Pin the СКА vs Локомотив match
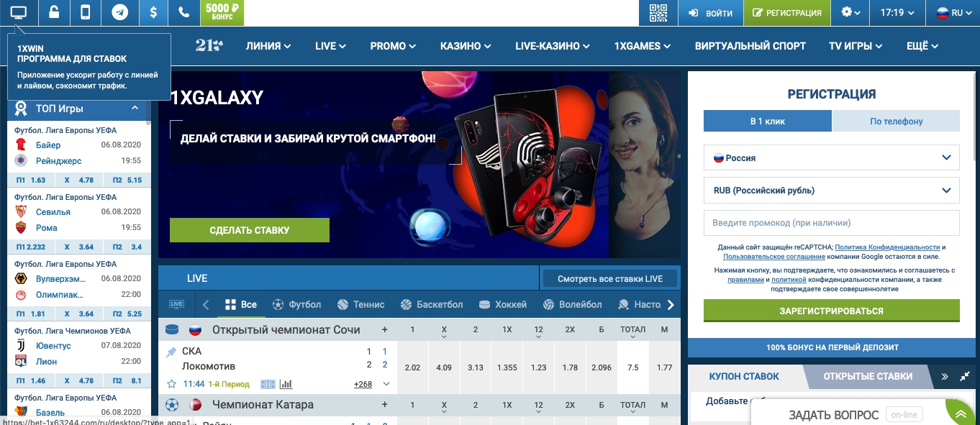Viewport: 980px width, 425px height. point(170,352)
